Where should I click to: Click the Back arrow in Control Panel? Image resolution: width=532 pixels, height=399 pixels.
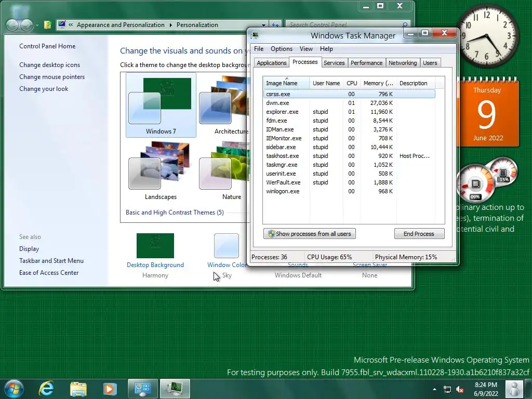tap(12, 25)
